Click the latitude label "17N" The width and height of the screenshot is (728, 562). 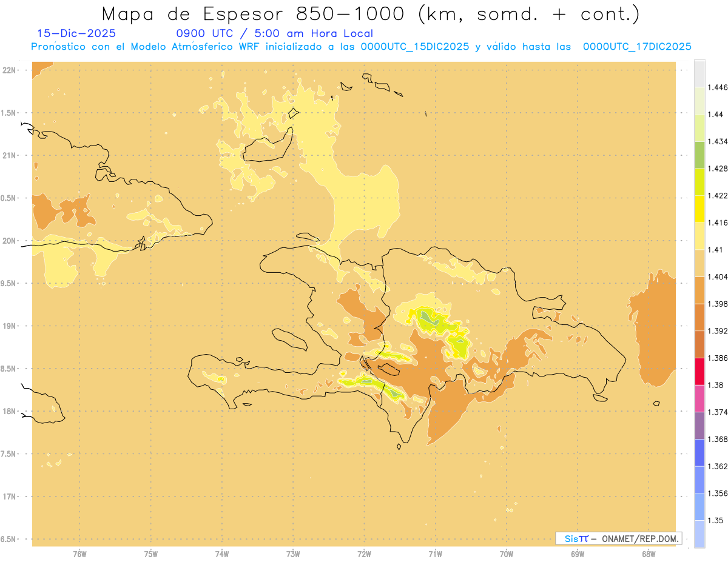[10, 497]
